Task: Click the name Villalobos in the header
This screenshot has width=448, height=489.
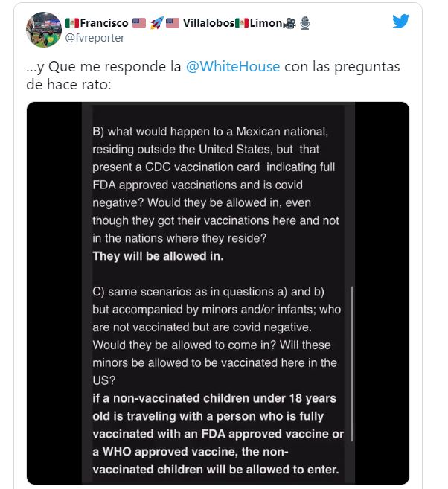Action: (x=208, y=23)
